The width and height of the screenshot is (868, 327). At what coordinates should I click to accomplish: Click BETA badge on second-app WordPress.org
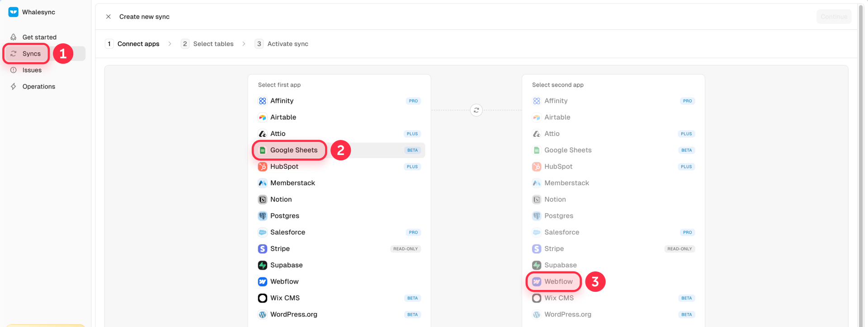686,314
